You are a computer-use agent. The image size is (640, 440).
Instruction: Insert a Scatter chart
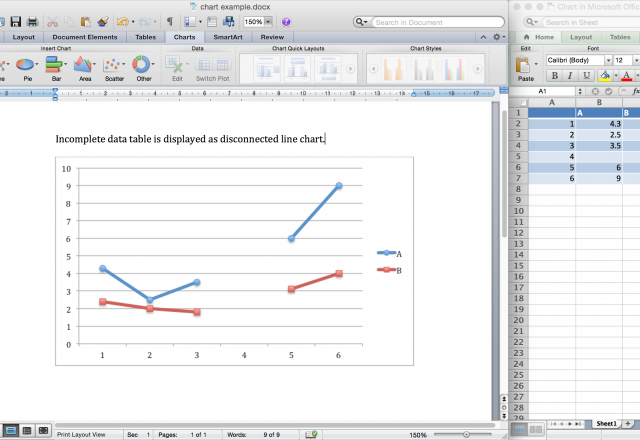[114, 67]
